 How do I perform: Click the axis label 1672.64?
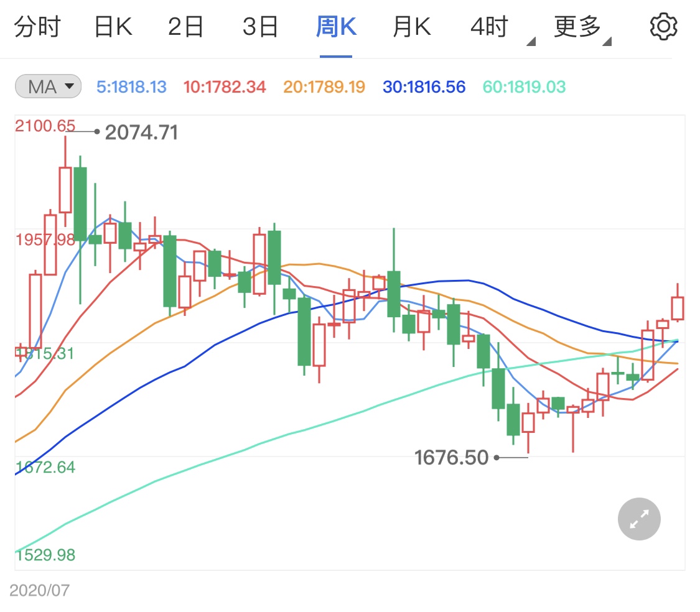45,467
